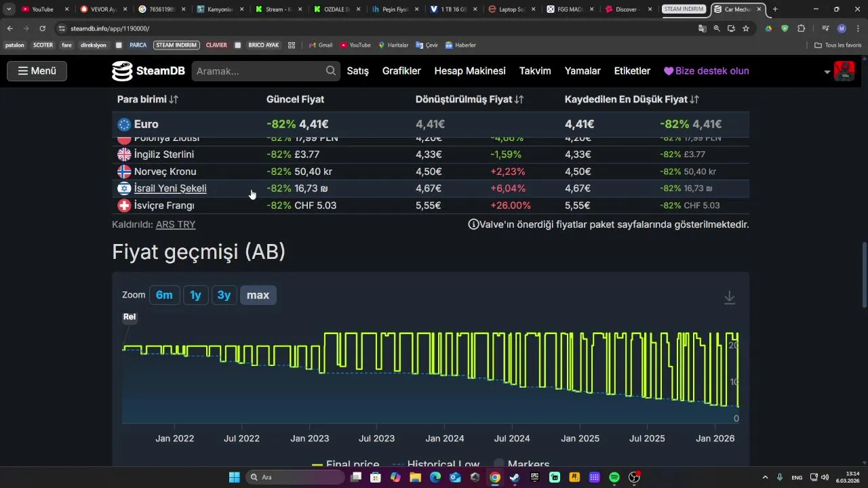Viewport: 868px width, 488px height.
Task: Open OBS Studio from the taskbar
Action: click(634, 477)
